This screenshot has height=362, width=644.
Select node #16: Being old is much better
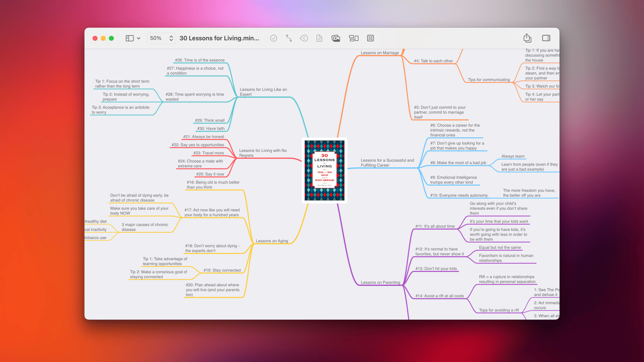213,185
